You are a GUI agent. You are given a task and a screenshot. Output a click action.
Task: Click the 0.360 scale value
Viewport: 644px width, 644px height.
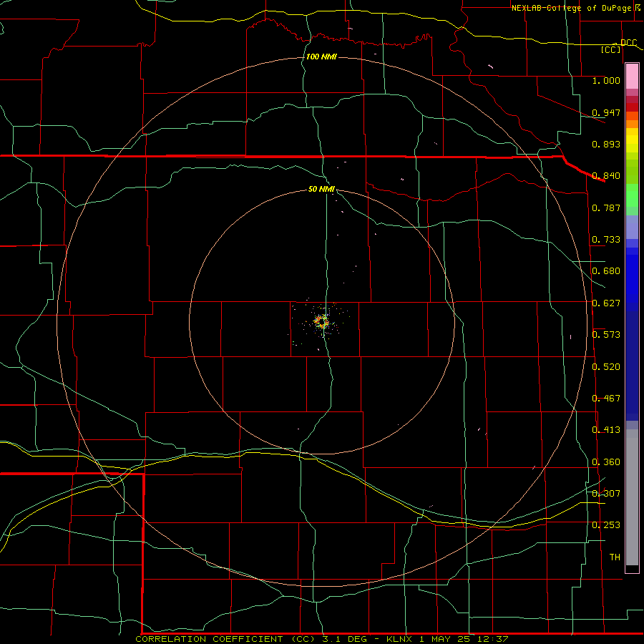(606, 462)
